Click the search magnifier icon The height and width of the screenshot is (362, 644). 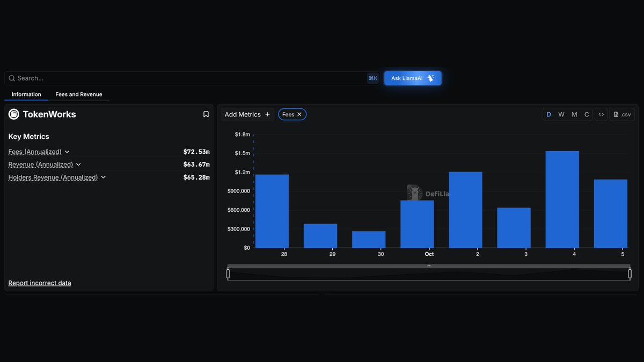(x=12, y=78)
